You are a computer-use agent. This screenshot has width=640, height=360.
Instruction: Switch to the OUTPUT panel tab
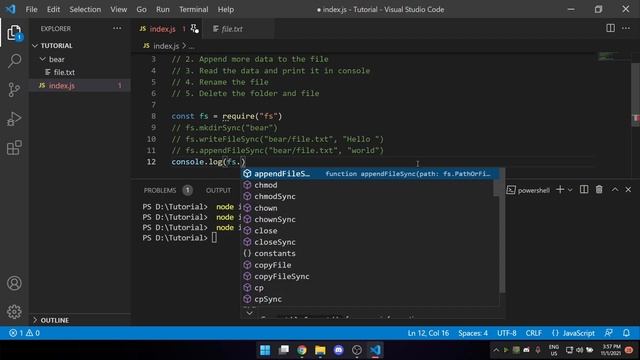(218, 190)
